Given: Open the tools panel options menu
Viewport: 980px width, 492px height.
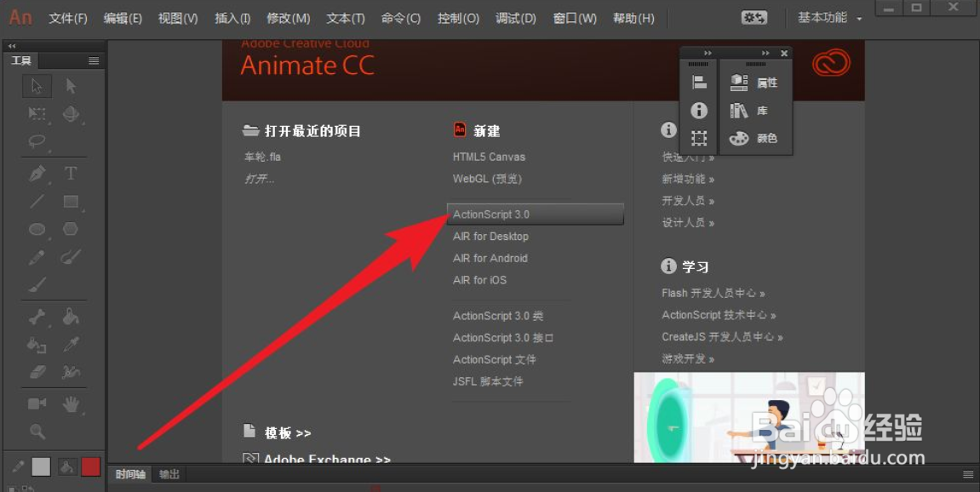Looking at the screenshot, I should click(x=94, y=60).
